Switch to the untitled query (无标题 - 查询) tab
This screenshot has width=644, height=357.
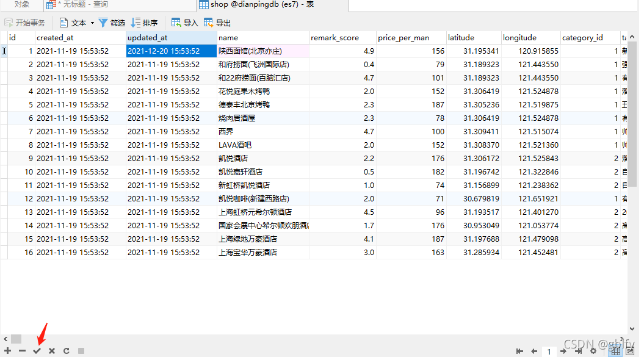point(120,4)
